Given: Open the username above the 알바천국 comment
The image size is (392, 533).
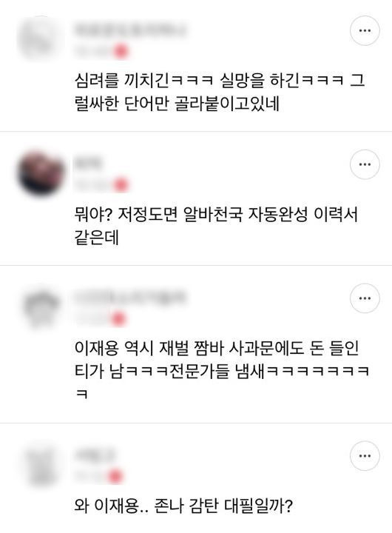Looking at the screenshot, I should [x=87, y=163].
